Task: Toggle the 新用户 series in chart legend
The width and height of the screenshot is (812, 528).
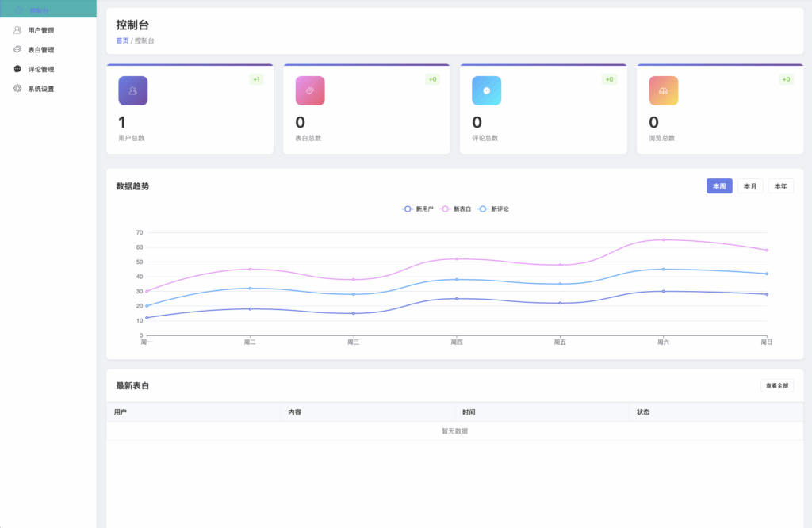Action: [x=418, y=209]
